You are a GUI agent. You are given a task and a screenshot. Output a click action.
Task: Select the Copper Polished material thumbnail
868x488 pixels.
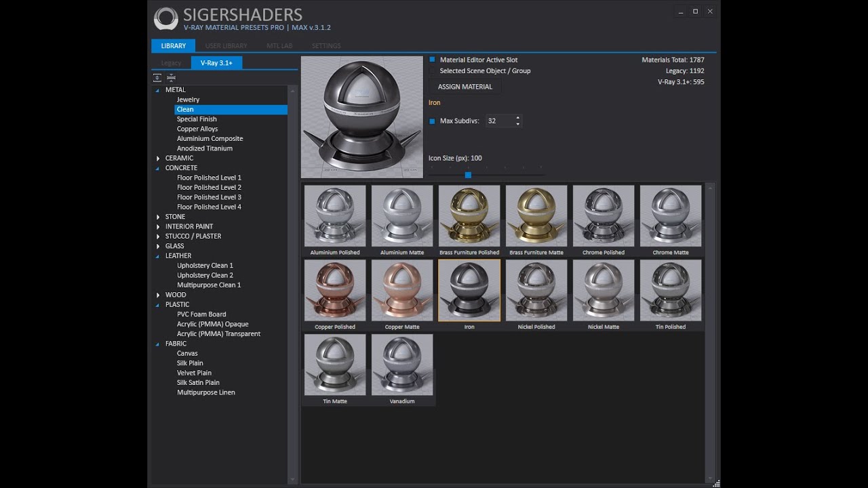335,290
